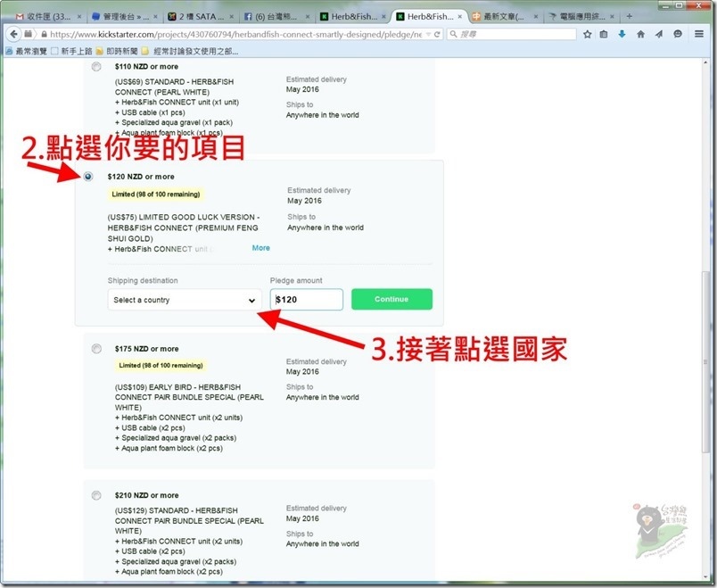This screenshot has width=717, height=588.
Task: Go back to the previous page
Action: coord(13,34)
